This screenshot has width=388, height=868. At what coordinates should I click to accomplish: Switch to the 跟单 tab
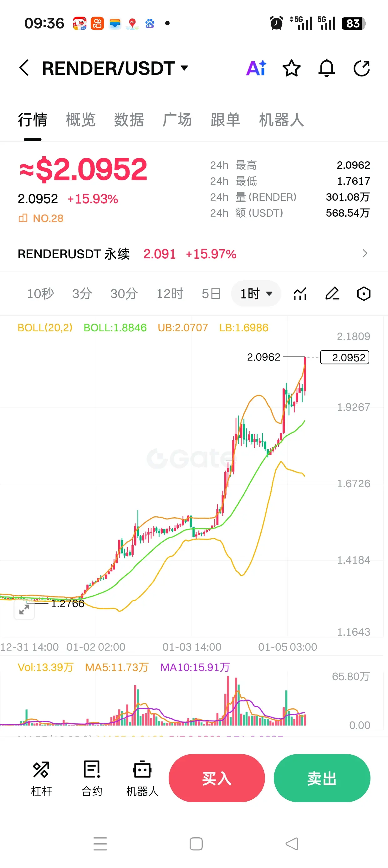click(x=225, y=120)
